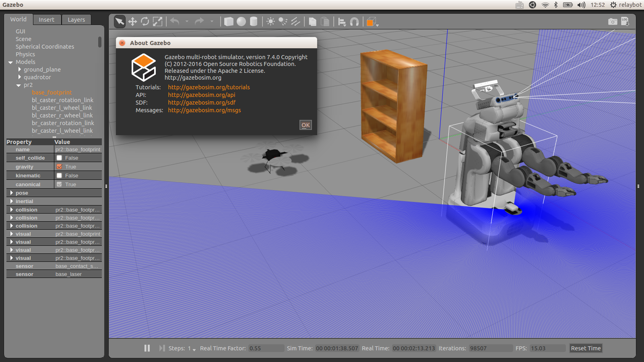
Task: Open the gazebosim.org/api link
Action: [x=202, y=95]
